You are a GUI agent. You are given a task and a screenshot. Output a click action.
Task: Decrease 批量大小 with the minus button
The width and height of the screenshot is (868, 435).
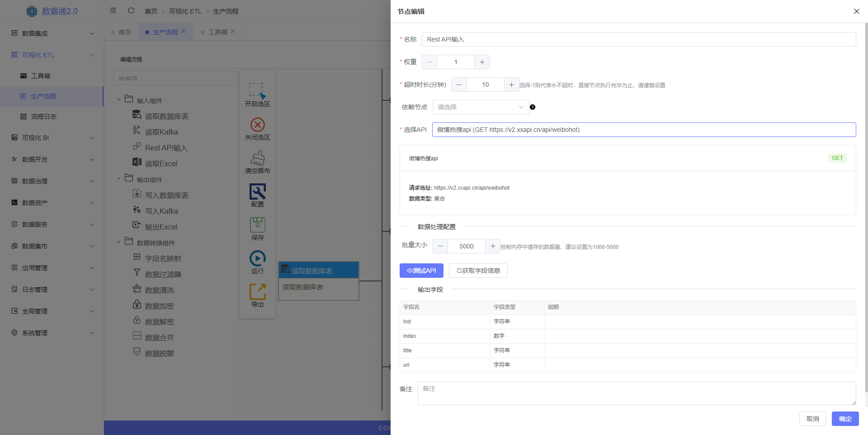coord(440,246)
